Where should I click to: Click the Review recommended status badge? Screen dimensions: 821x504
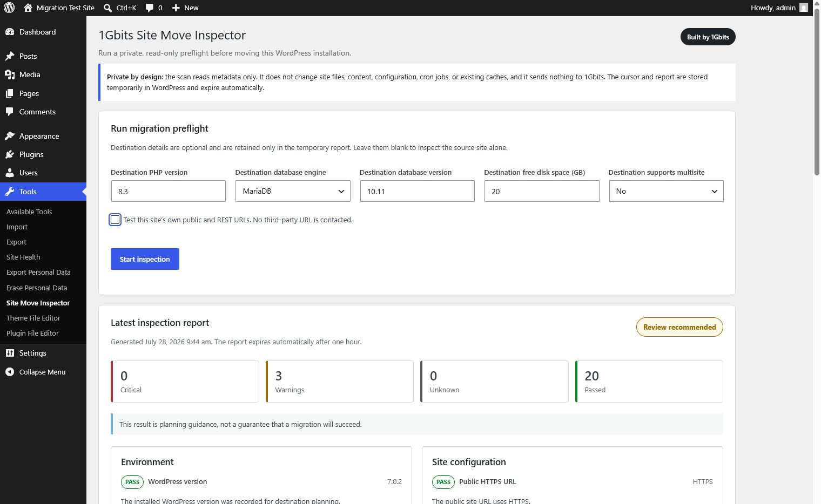click(679, 327)
